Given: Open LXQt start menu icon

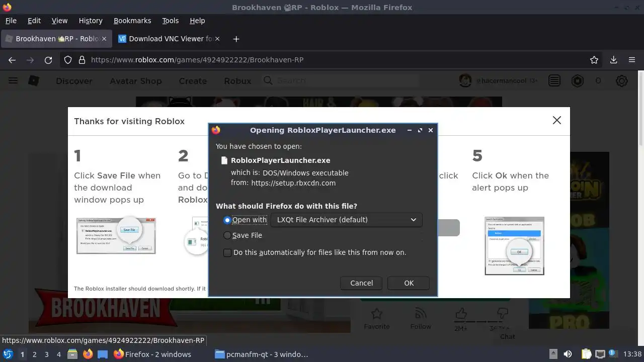Looking at the screenshot, I should pos(8,354).
